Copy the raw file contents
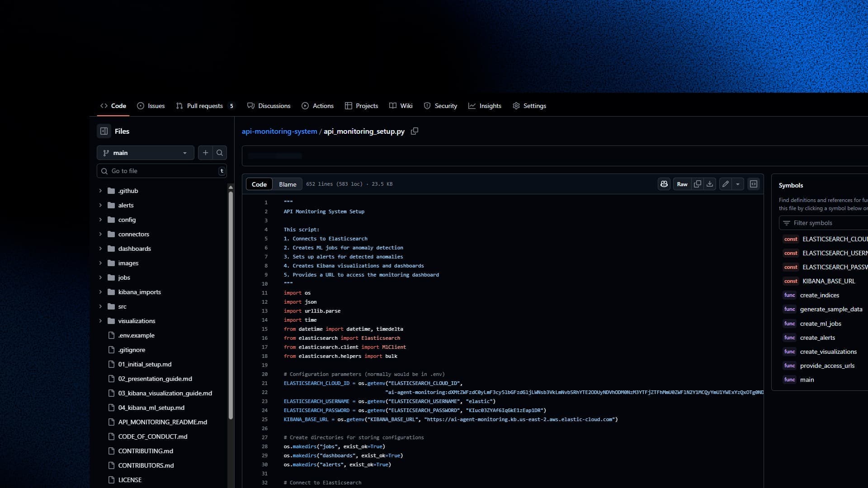Viewport: 868px width, 488px height. 697,184
